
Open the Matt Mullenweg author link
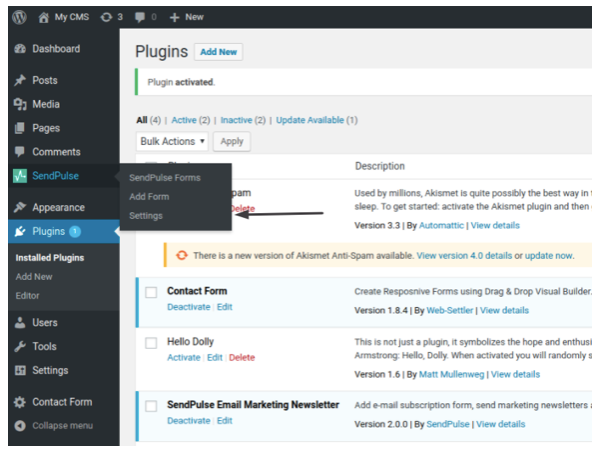tap(452, 374)
